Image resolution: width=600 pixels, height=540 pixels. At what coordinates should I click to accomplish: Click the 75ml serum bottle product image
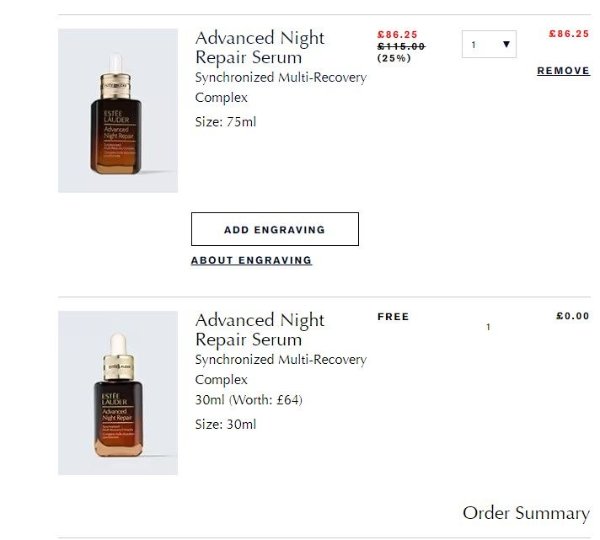[118, 110]
